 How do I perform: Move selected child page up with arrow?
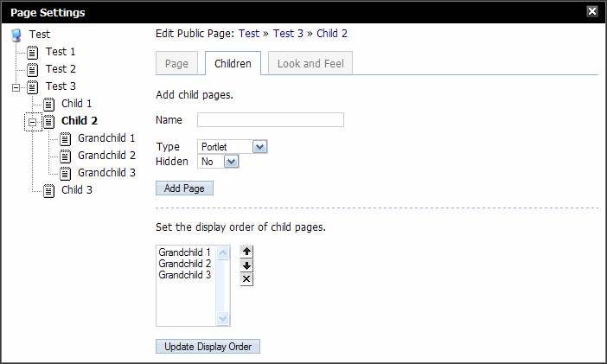246,252
